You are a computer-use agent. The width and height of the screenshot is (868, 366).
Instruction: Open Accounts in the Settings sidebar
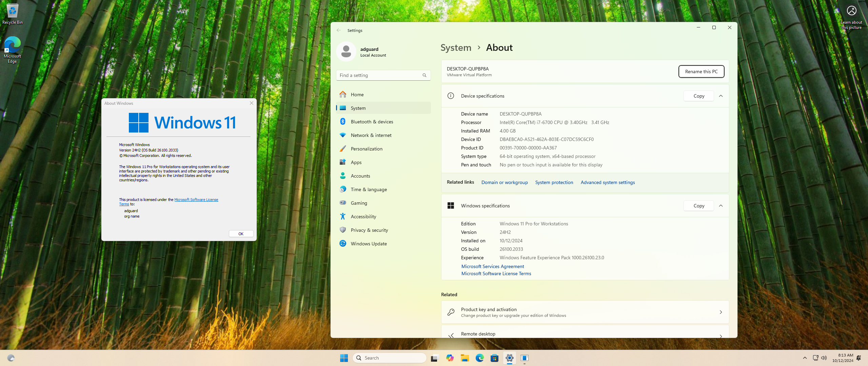tap(383, 176)
